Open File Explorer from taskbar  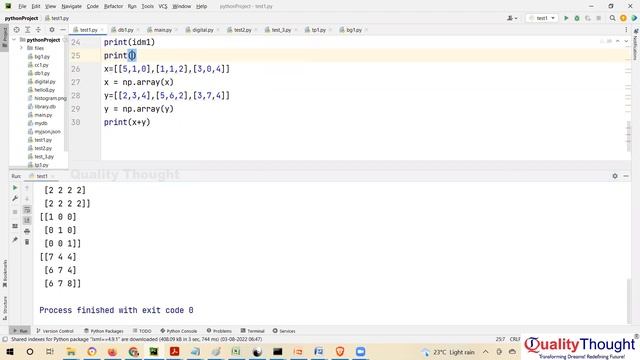point(71,352)
